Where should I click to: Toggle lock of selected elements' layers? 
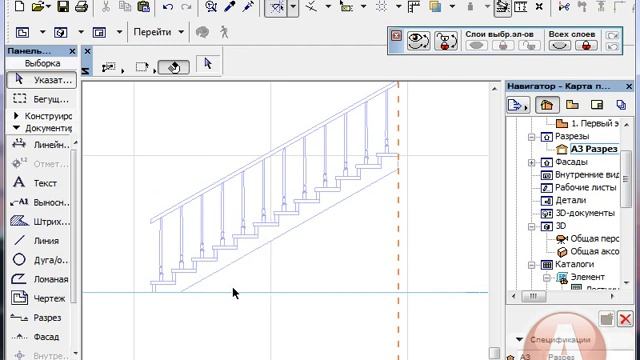point(503,45)
